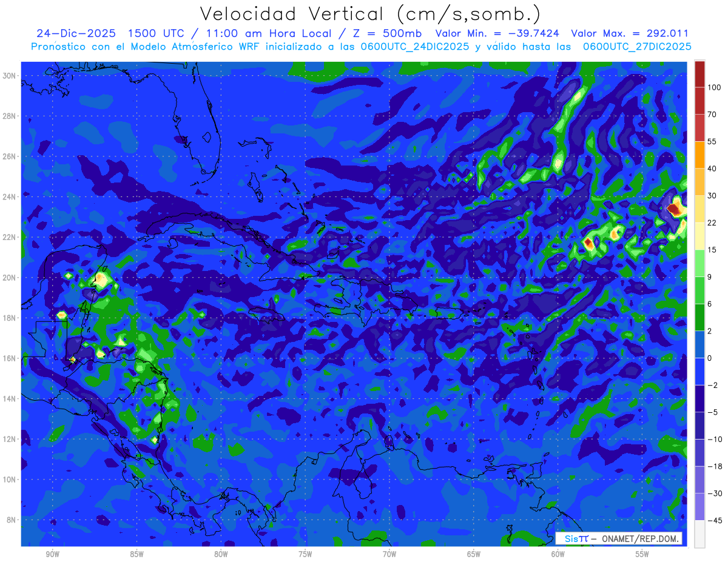728x562 pixels.
Task: Click the legend value 100
Action: [x=714, y=87]
